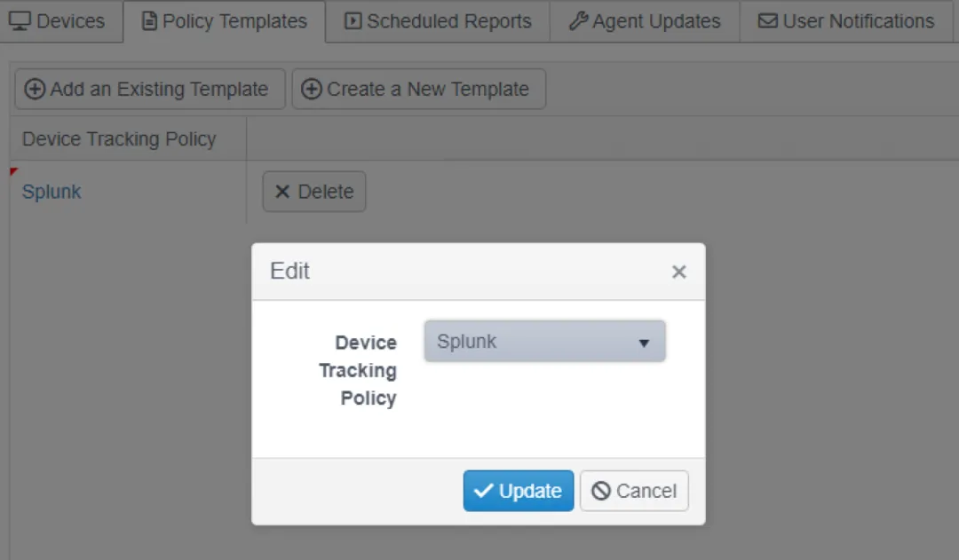Open the Device Tracking Policy dropdown
959x560 pixels.
coord(544,341)
